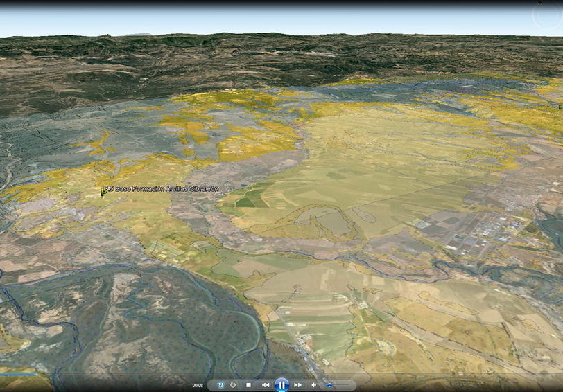Click the 00:08 elapsed time display
The width and height of the screenshot is (563, 392).
pos(198,385)
